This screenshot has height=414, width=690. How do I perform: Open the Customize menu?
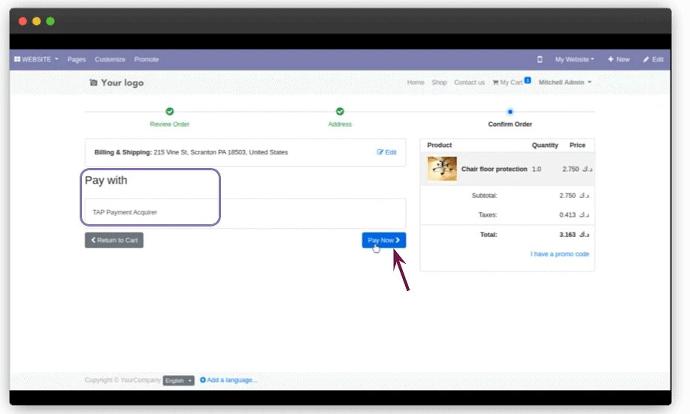click(x=110, y=59)
